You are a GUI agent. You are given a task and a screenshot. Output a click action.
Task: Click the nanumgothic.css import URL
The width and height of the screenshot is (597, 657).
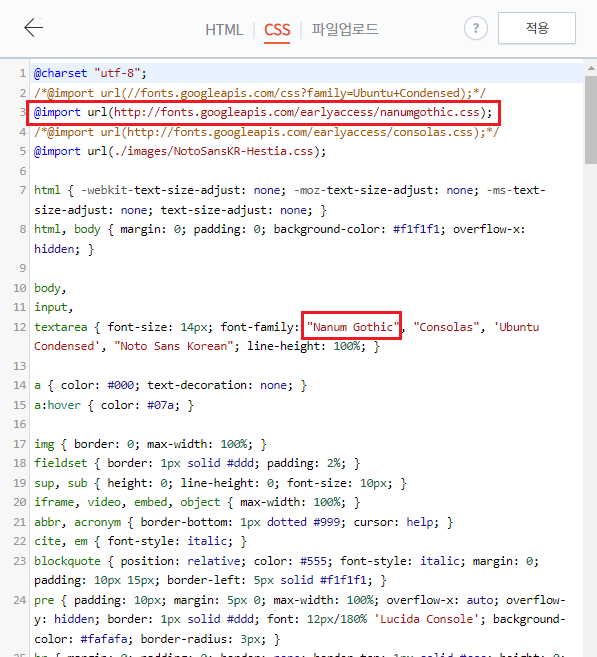tap(297, 112)
